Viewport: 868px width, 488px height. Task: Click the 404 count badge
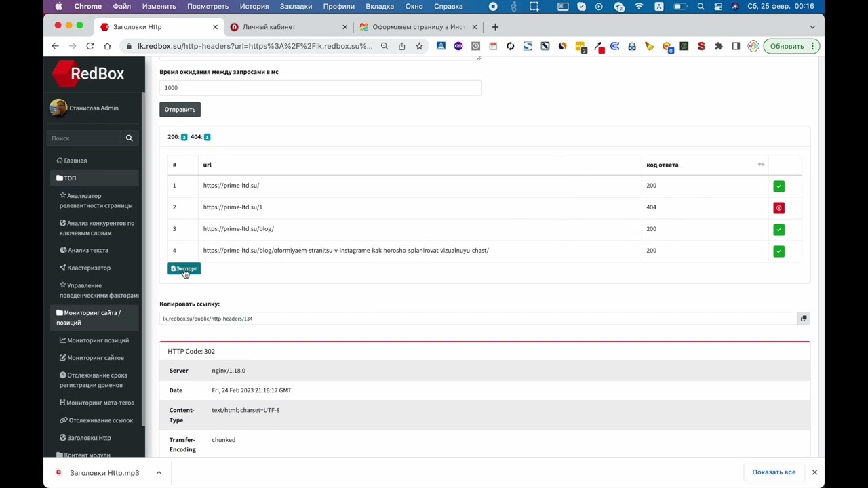(207, 137)
